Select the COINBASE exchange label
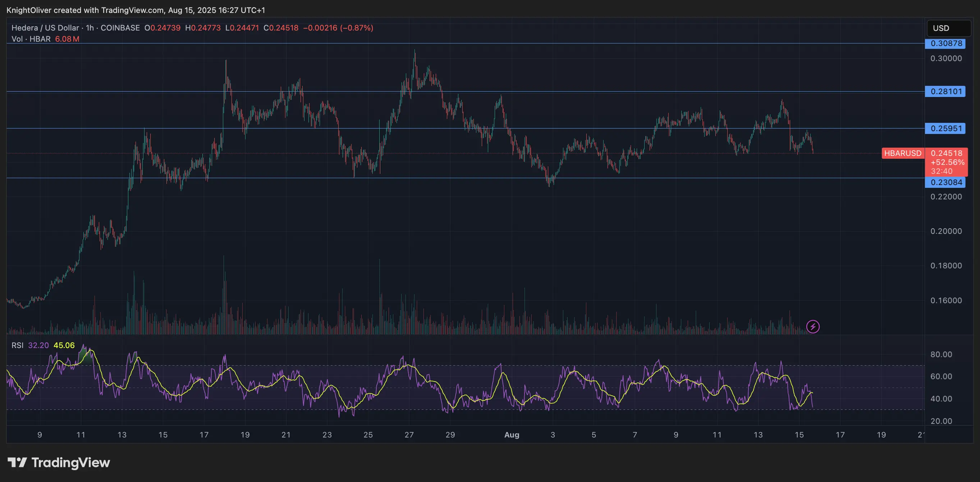This screenshot has height=482, width=980. pyautogui.click(x=120, y=28)
